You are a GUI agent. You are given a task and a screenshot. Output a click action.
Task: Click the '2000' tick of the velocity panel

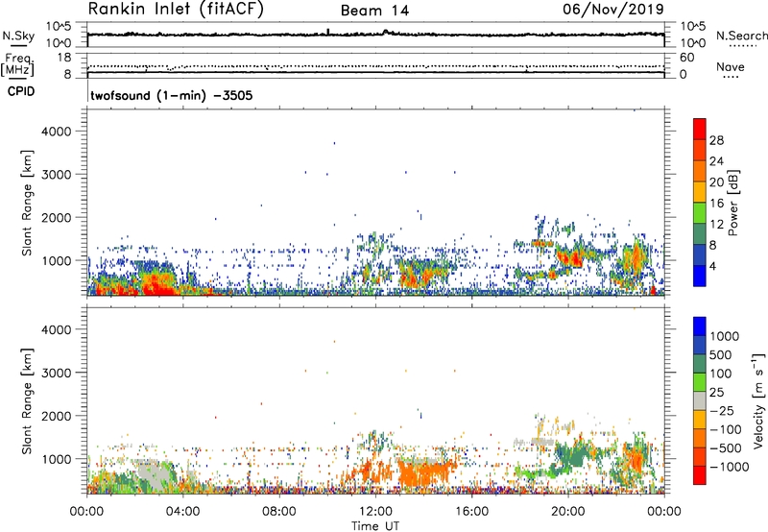tap(57, 416)
